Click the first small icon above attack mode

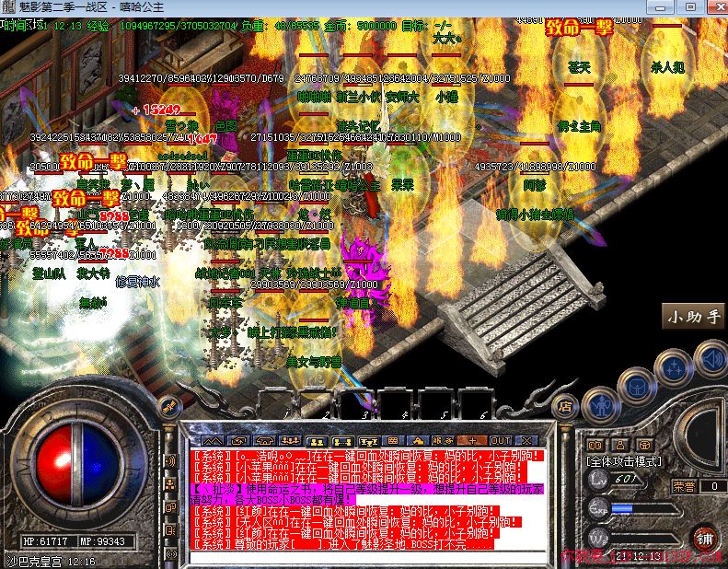595,445
